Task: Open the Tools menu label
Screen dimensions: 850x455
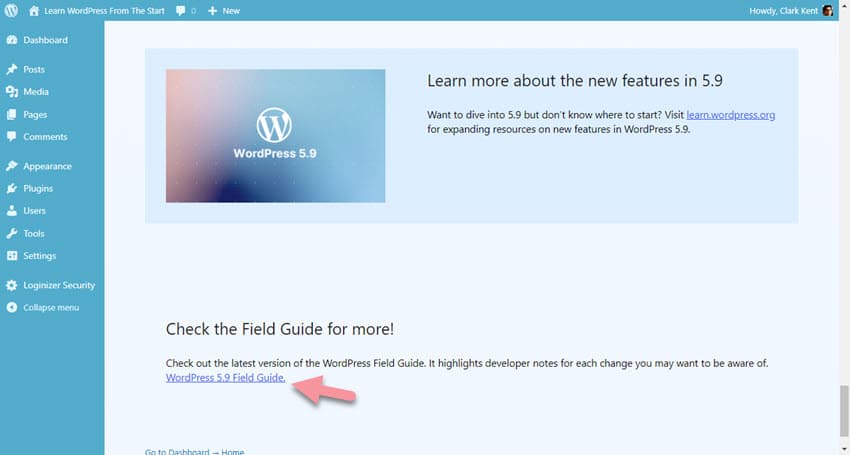Action: (34, 233)
